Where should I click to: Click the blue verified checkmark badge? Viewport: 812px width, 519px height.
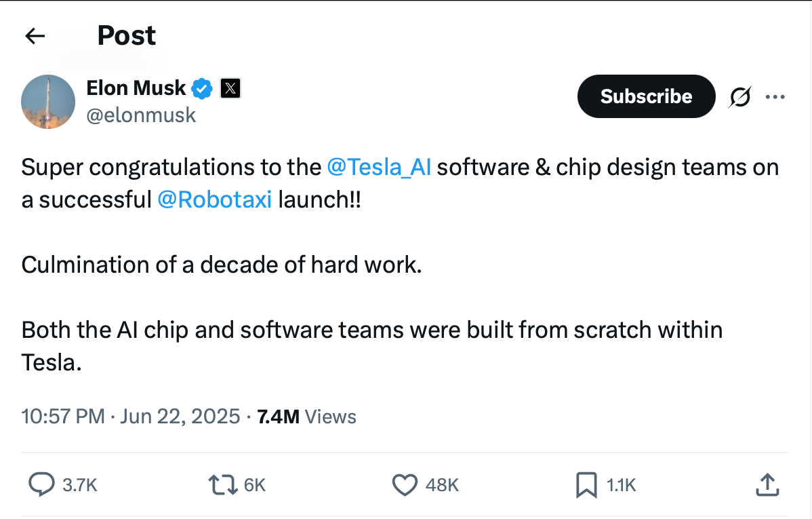(202, 89)
